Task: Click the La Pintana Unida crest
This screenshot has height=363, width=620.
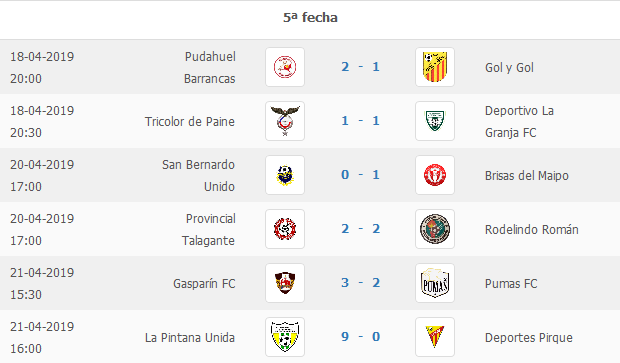Action: click(285, 337)
